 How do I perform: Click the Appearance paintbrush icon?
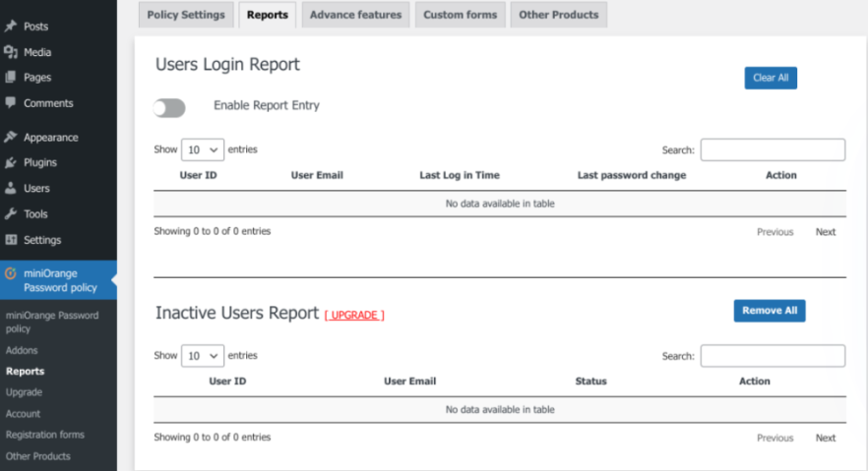[x=11, y=138]
